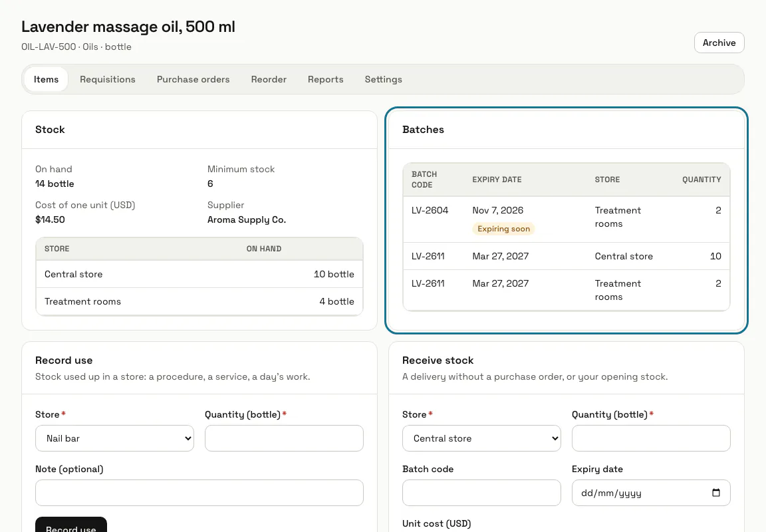The image size is (766, 532).
Task: Open the Purchase orders tab
Action: 193,79
